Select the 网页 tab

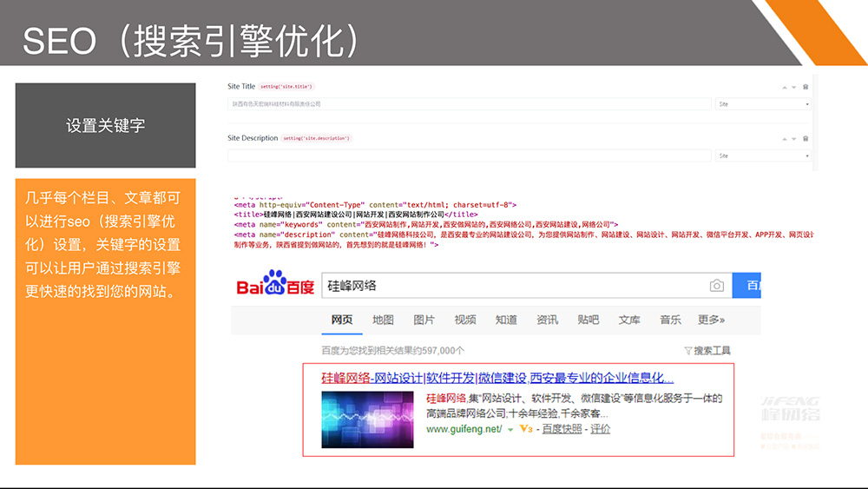342,320
